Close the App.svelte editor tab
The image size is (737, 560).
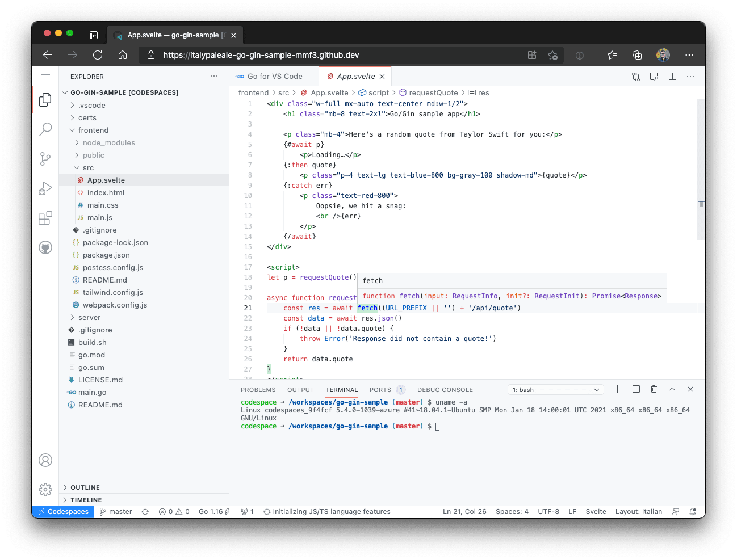click(382, 77)
